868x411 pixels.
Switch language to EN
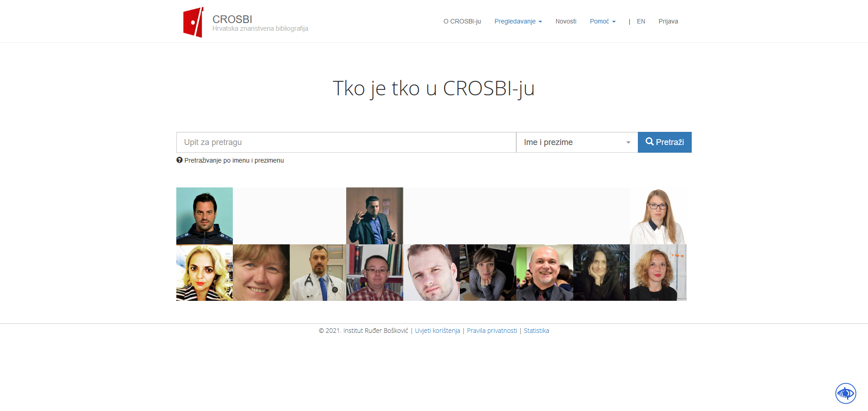pyautogui.click(x=641, y=21)
